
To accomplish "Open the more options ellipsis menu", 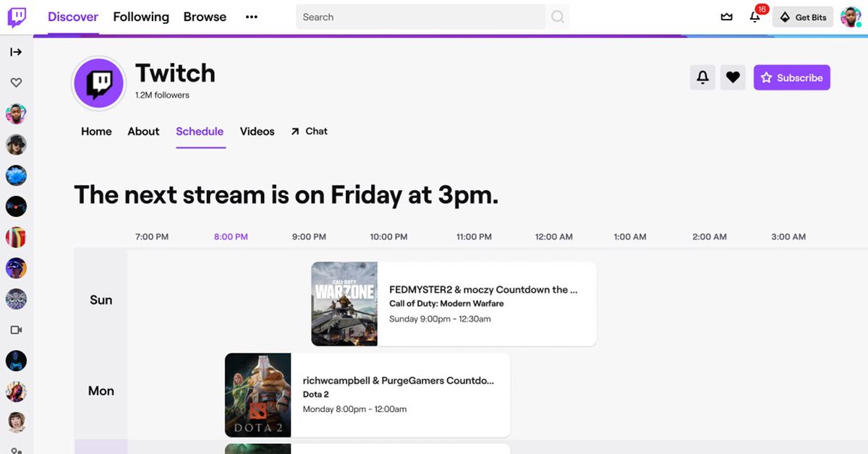I will click(252, 17).
